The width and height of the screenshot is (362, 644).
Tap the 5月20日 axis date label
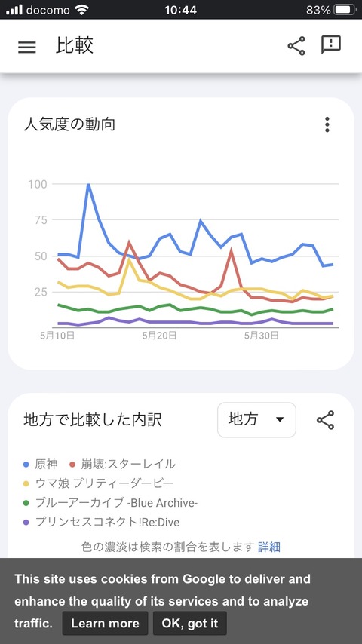tap(159, 336)
